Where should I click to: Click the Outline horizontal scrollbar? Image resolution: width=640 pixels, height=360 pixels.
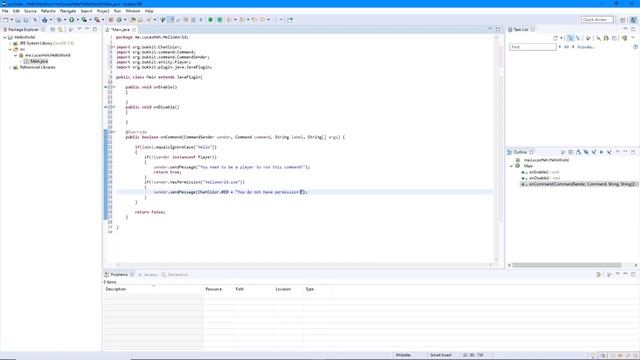(x=567, y=265)
